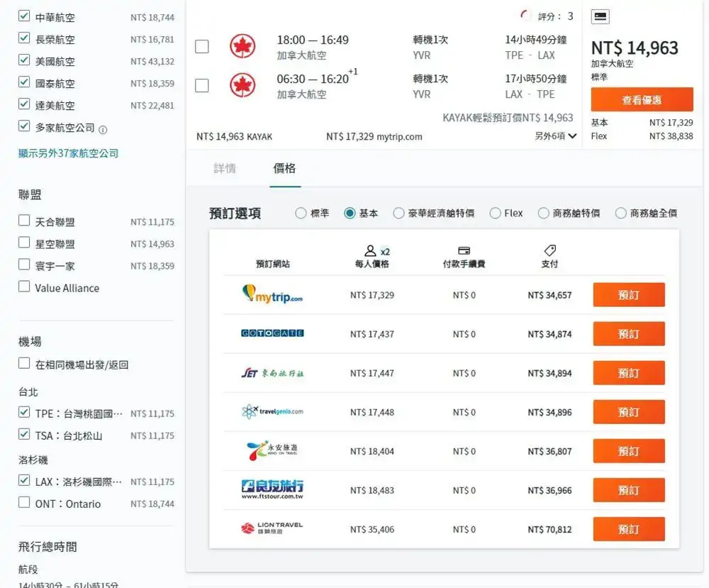The width and height of the screenshot is (709, 588).
Task: Choose the Flex booking option
Action: 495,213
